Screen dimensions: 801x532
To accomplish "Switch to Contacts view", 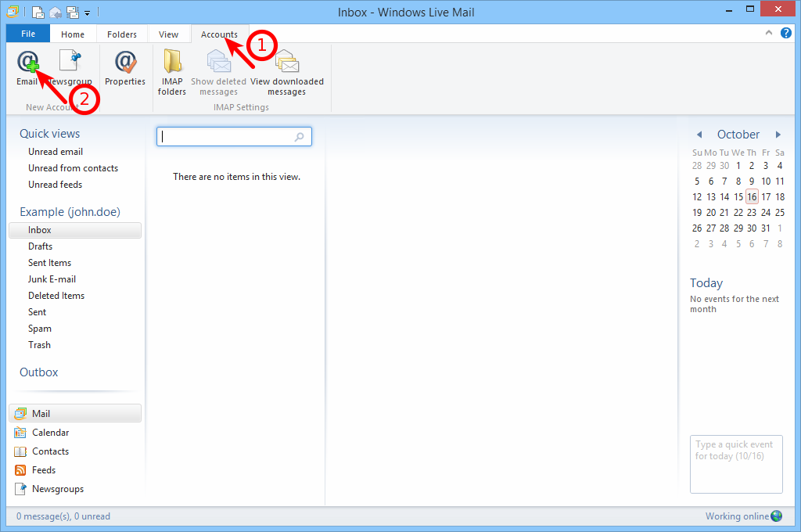I will click(x=75, y=451).
